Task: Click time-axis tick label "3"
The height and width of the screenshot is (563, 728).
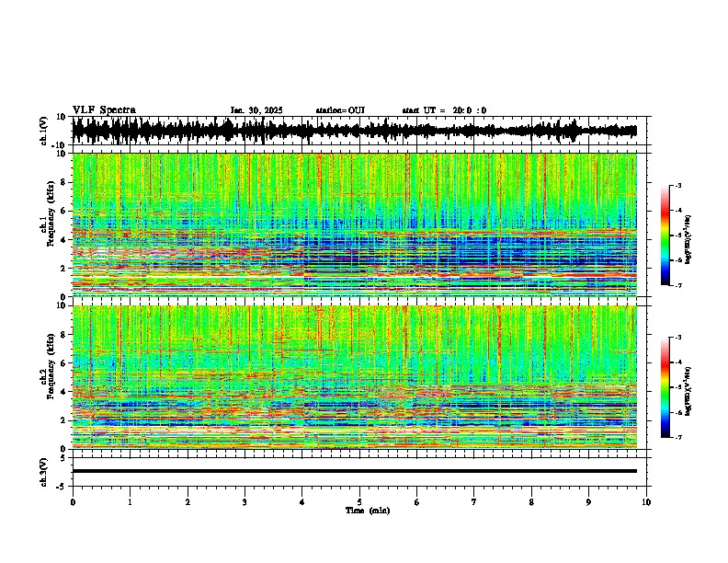Action: click(x=245, y=502)
